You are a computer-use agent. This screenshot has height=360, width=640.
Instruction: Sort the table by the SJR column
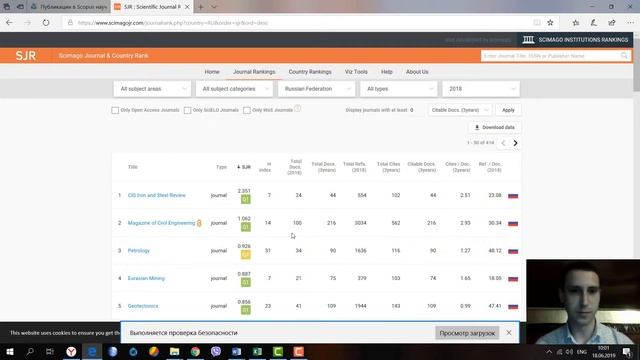pos(244,167)
